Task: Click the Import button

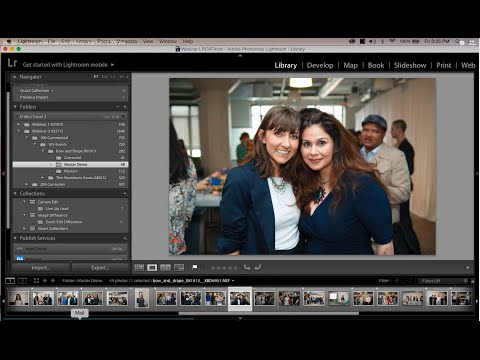Action: [x=41, y=268]
